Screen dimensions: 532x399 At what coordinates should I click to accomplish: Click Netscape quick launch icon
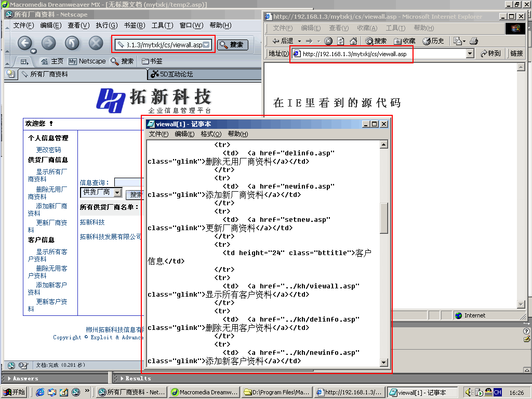[76, 392]
